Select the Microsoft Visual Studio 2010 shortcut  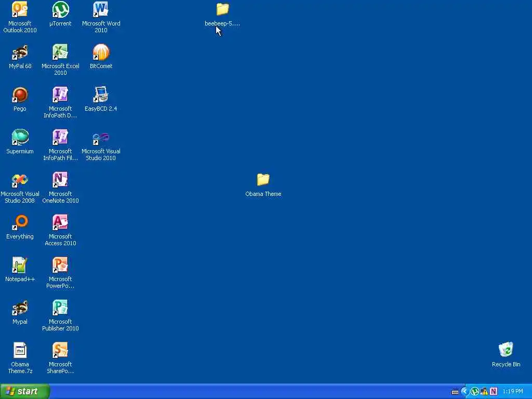[x=101, y=145]
